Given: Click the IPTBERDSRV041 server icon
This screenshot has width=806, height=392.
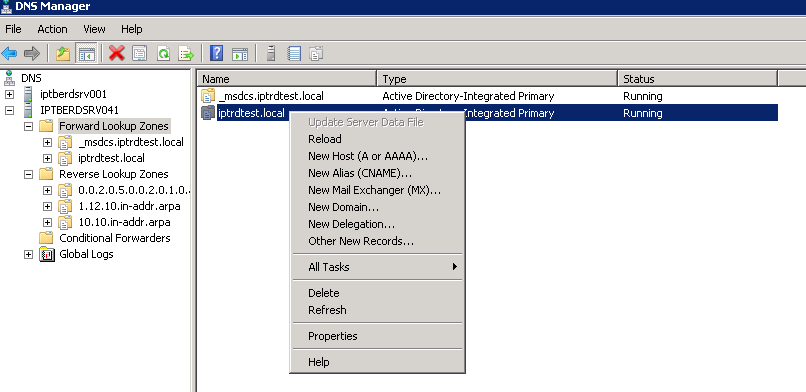Looking at the screenshot, I should point(28,110).
